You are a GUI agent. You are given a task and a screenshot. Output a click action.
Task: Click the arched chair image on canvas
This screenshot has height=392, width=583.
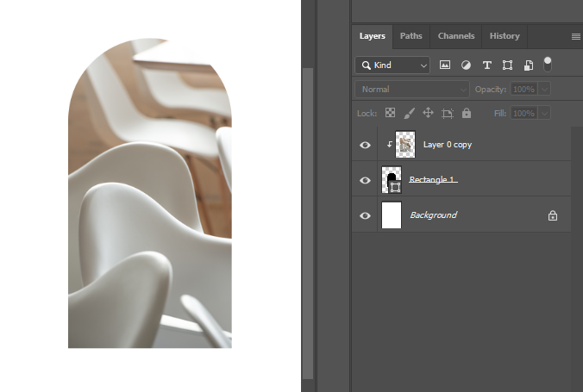tap(150, 193)
